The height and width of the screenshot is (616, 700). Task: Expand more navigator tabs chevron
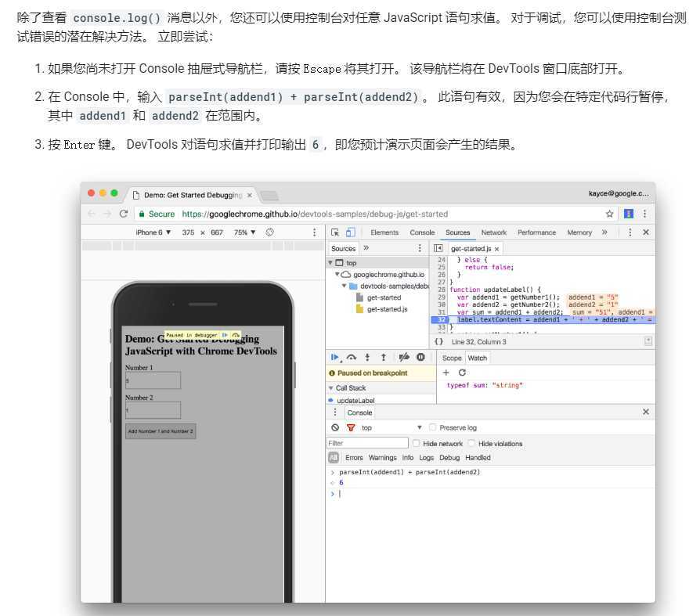click(366, 248)
